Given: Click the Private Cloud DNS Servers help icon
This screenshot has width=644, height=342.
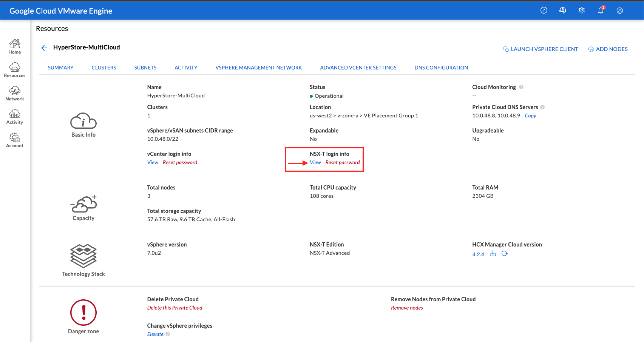Looking at the screenshot, I should (x=542, y=107).
